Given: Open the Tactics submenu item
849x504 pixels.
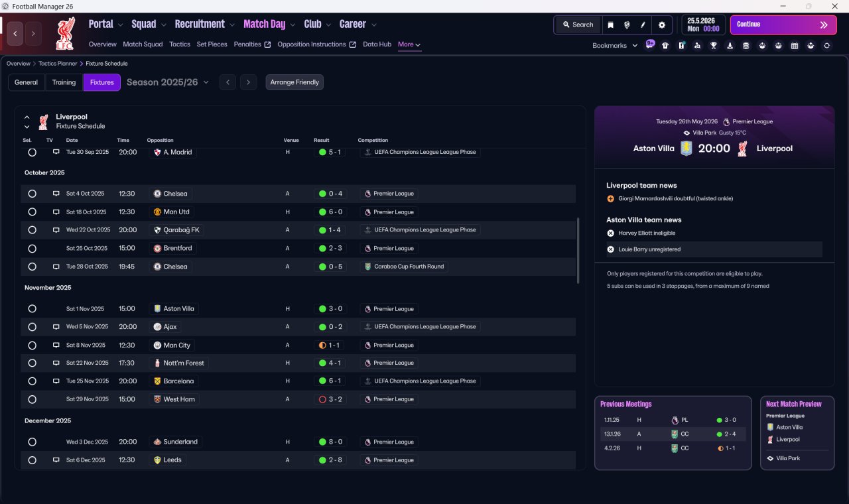Looking at the screenshot, I should (x=180, y=44).
